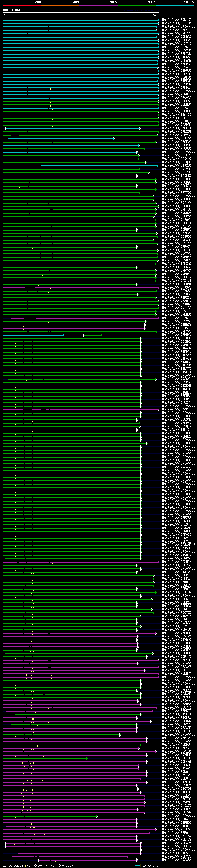Select the UniRef100_A2XBR3 label
197x868 pixels.
coord(177,260)
